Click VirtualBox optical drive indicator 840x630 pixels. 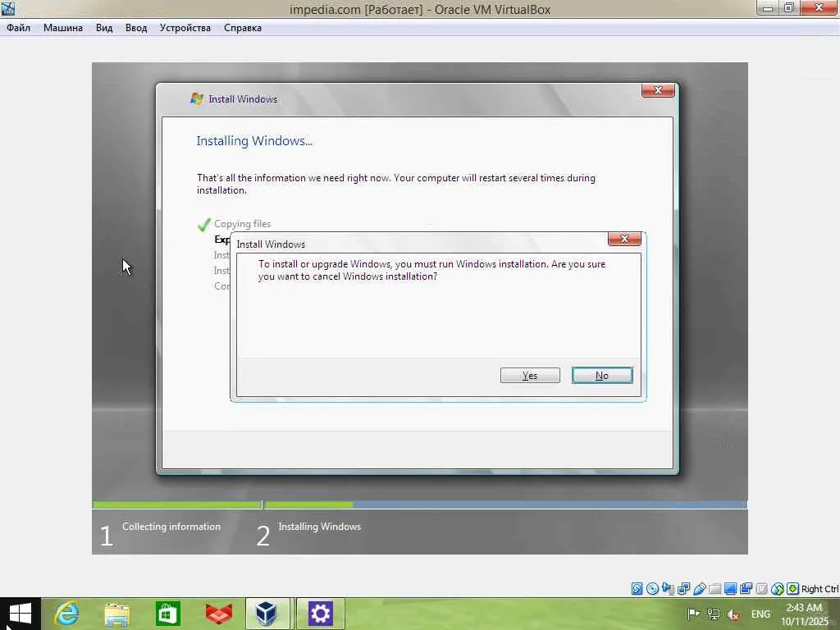click(652, 589)
